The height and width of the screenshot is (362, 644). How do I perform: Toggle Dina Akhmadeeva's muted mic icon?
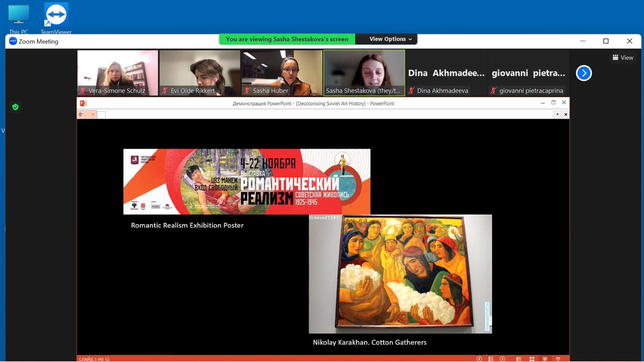pos(411,91)
